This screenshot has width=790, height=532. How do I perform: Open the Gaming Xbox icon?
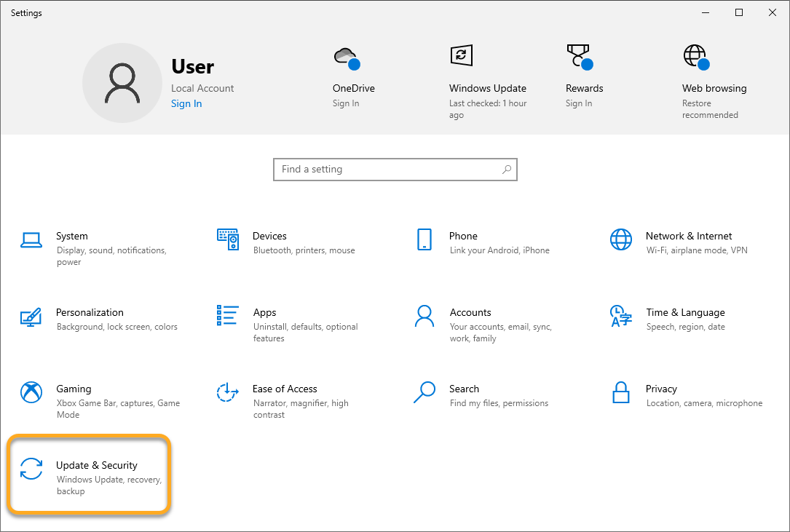31,392
